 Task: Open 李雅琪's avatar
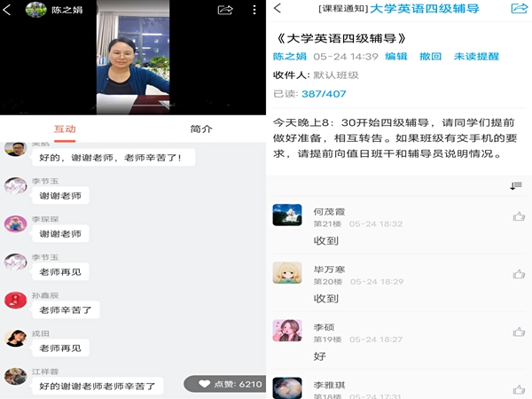(287, 387)
